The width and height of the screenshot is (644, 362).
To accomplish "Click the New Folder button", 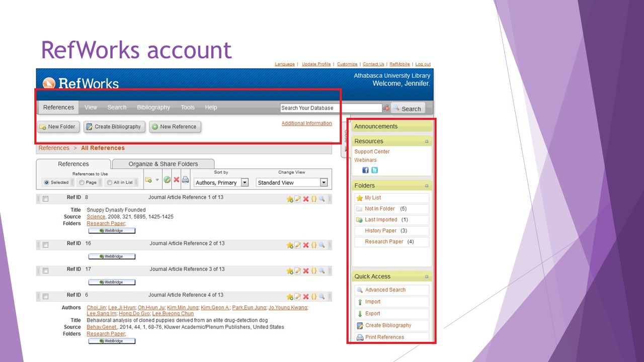I will (58, 127).
